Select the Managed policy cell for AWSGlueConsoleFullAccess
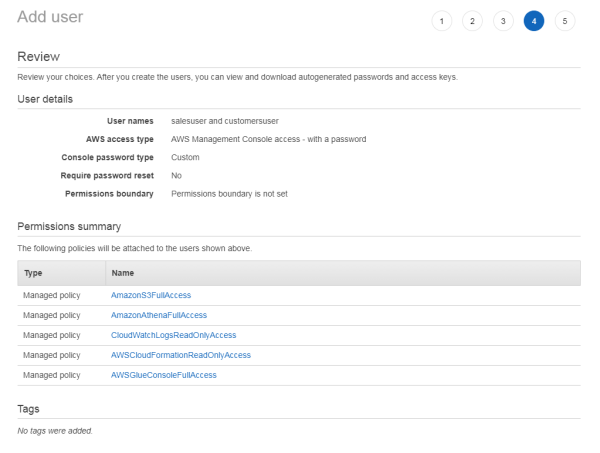The width and height of the screenshot is (600, 453). tap(51, 375)
